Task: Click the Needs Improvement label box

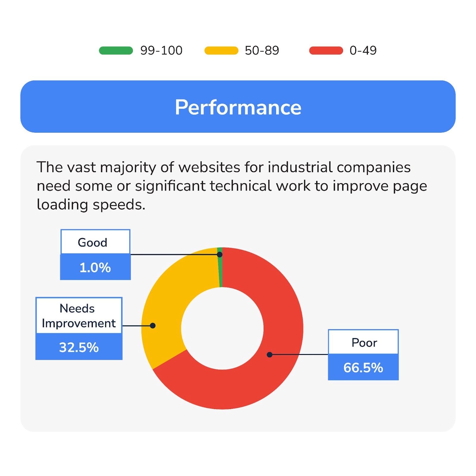Action: point(79,316)
